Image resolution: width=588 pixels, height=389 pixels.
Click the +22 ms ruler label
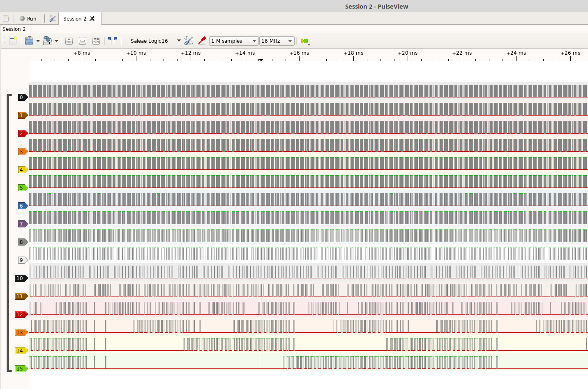coord(462,53)
